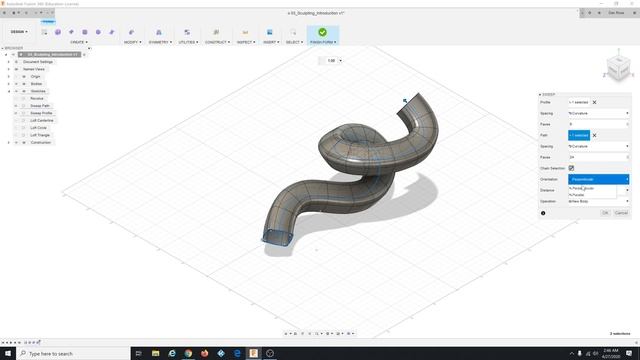Image resolution: width=640 pixels, height=360 pixels.
Task: Collapse the SWEEP dialog header
Action: tap(540, 95)
